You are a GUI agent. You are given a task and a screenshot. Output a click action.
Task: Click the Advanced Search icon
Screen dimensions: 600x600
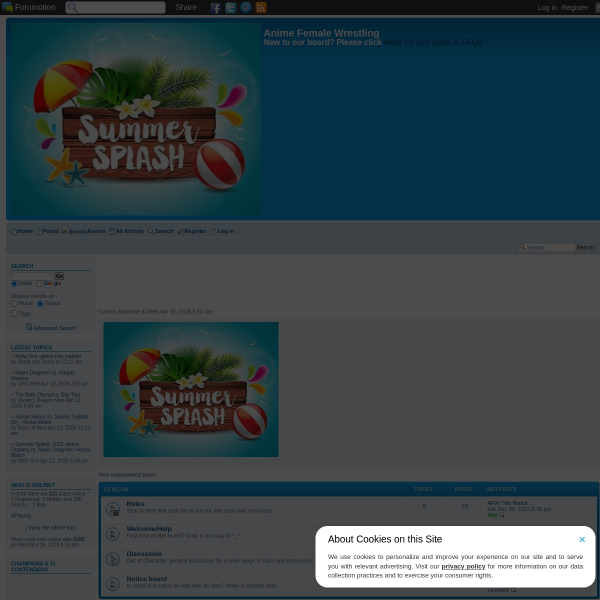29,327
